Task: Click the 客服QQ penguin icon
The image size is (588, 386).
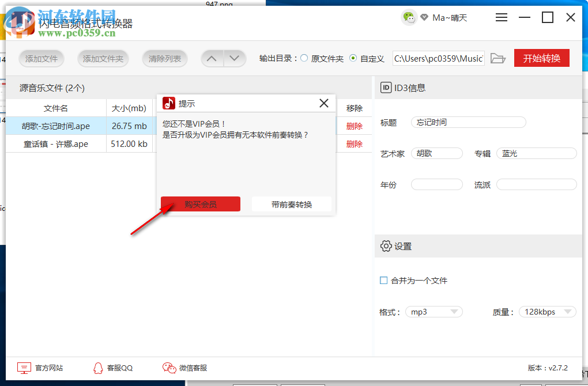Action: [98, 368]
